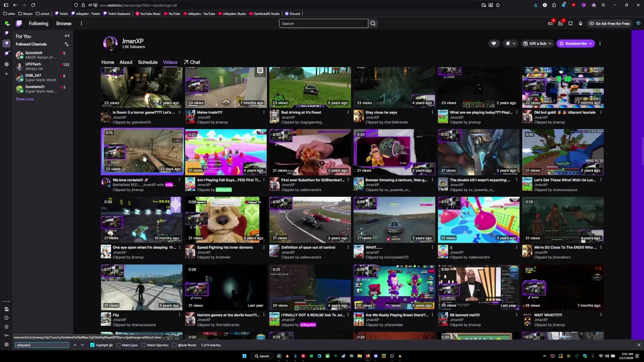The height and width of the screenshot is (362, 644).
Task: Open the notifications inbox icon
Action: pos(560,24)
